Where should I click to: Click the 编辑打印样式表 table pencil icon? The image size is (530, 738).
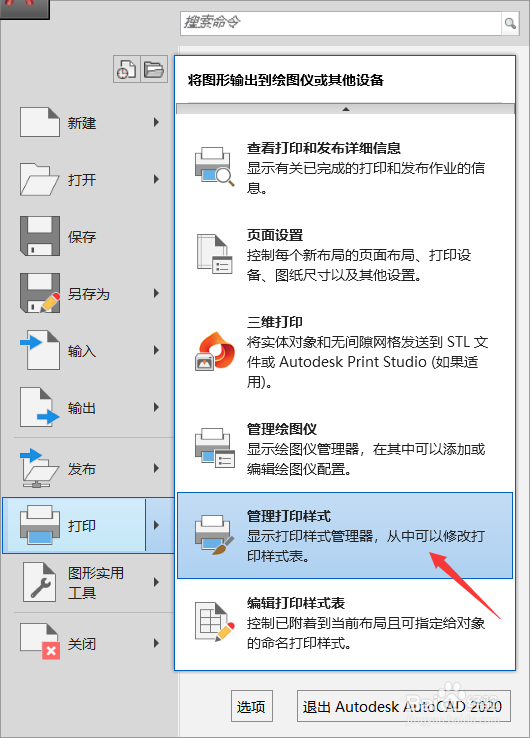point(215,622)
